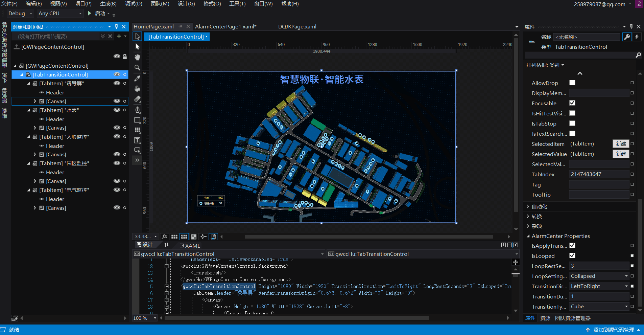Swap the design and XAML panes

(166, 245)
